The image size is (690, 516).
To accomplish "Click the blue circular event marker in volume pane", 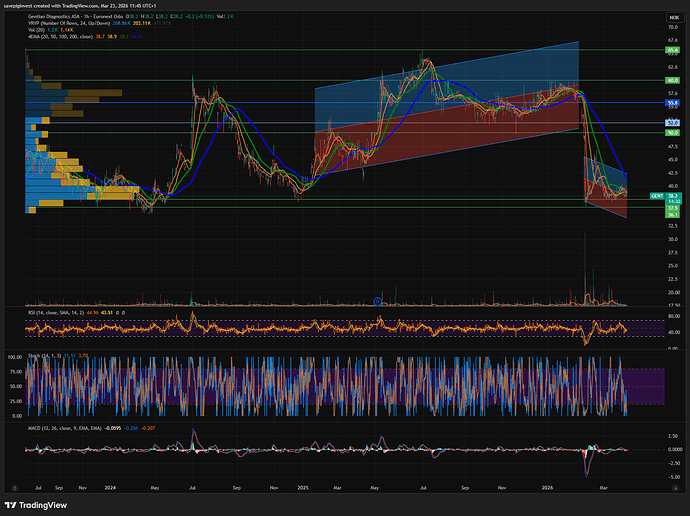I will (x=377, y=300).
